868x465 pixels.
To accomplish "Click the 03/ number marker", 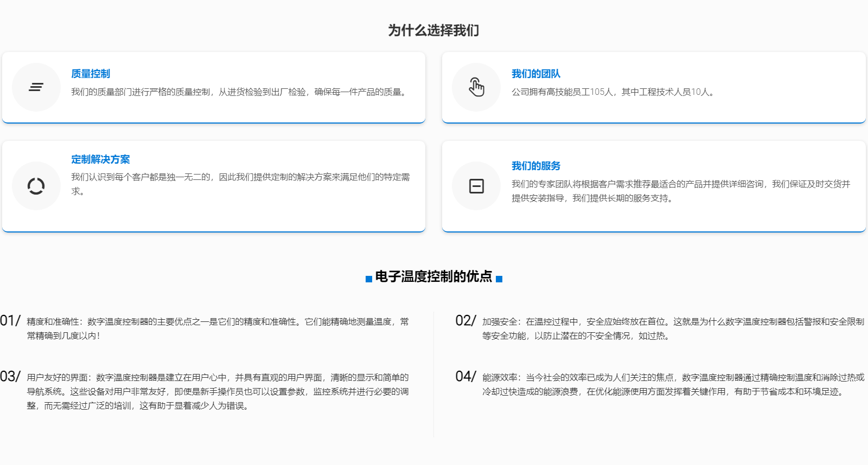I will [x=10, y=377].
